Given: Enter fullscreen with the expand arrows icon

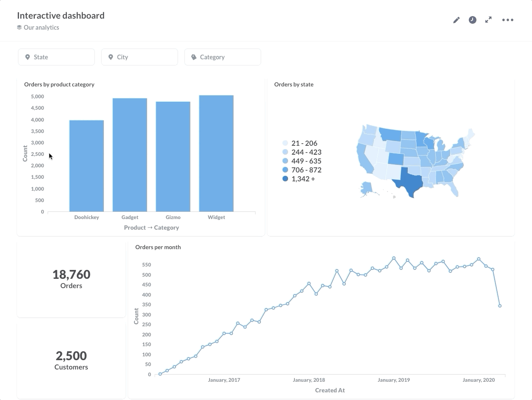Looking at the screenshot, I should point(488,20).
